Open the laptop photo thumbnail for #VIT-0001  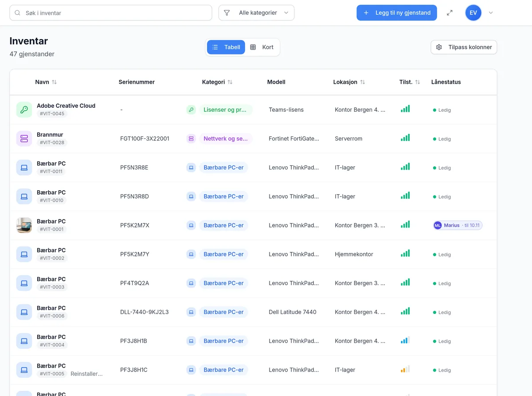(x=24, y=225)
